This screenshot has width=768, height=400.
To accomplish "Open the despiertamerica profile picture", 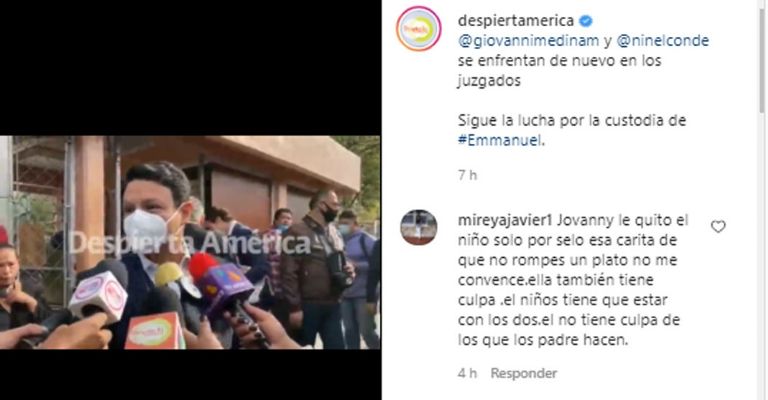I will (419, 29).
